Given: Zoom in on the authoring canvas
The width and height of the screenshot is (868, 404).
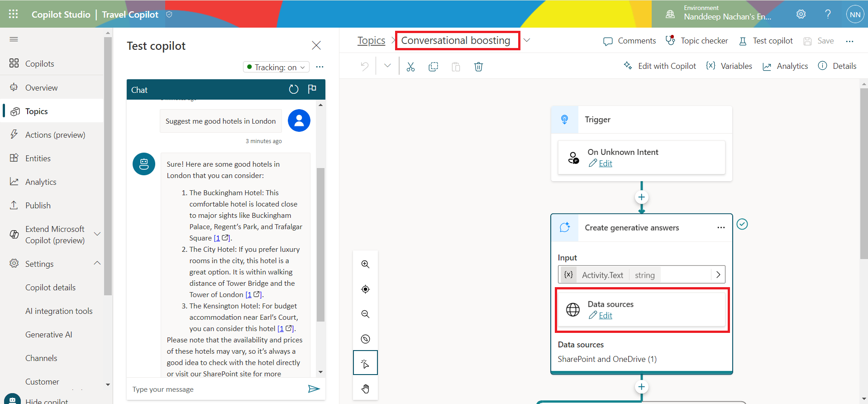Looking at the screenshot, I should click(365, 264).
